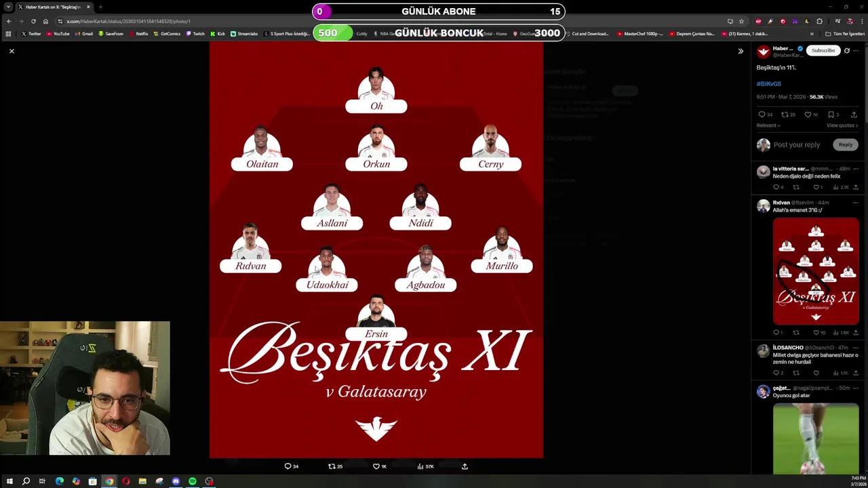Open the GetComics bookmark
Screen dimensions: 868x488
167,33
